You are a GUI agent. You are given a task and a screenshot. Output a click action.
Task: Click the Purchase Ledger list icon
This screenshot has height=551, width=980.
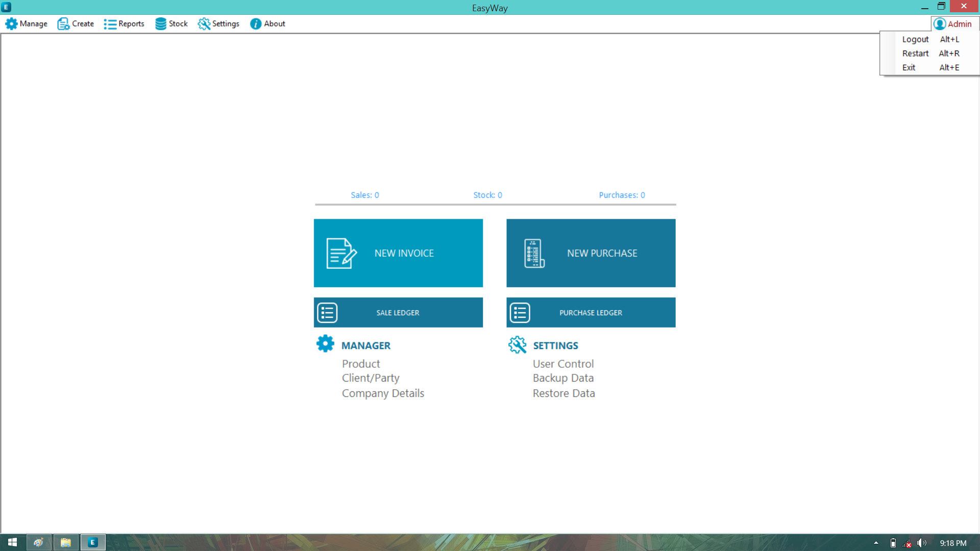click(x=520, y=313)
